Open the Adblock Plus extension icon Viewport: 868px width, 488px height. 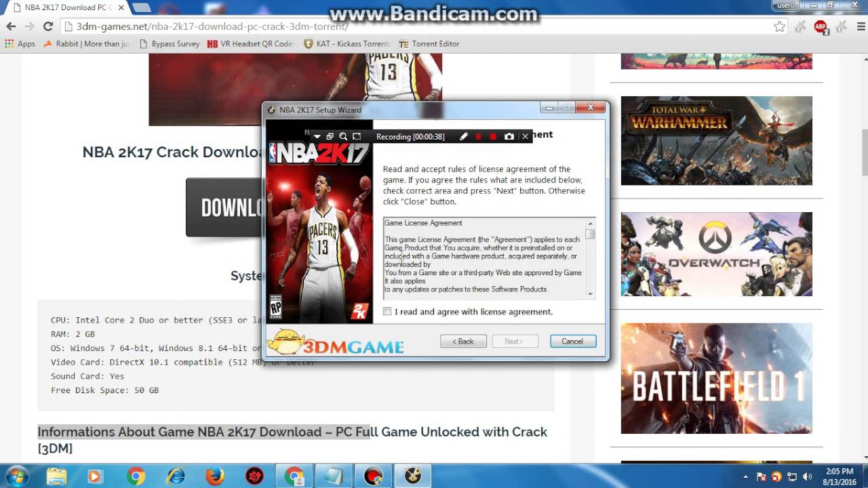point(821,26)
